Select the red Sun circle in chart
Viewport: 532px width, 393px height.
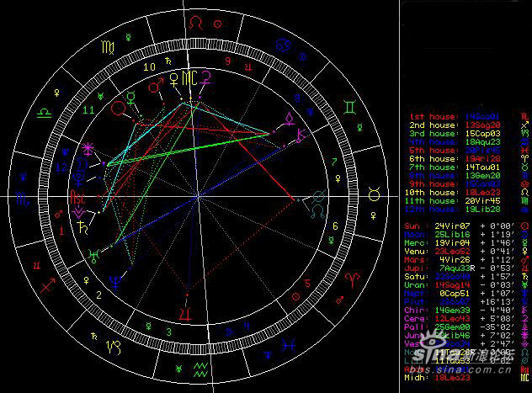tap(119, 109)
